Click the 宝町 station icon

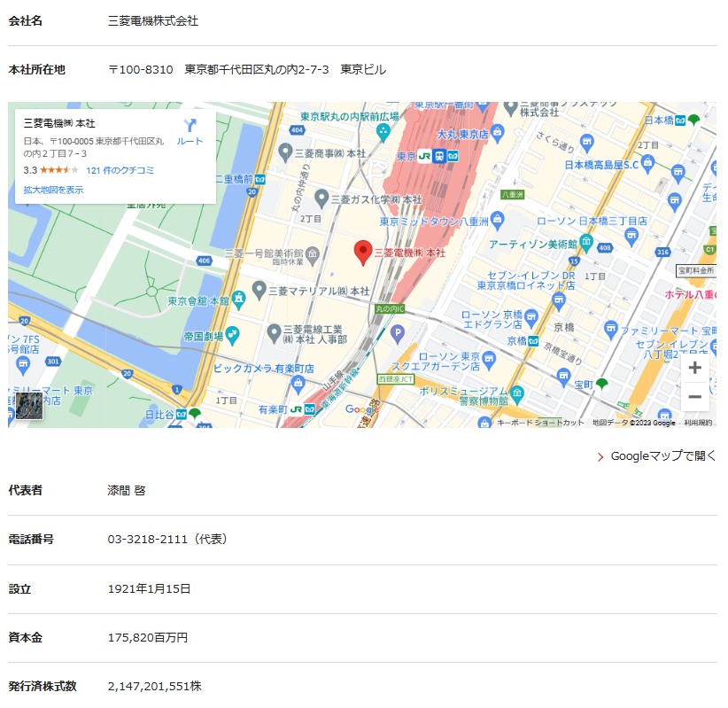(x=601, y=384)
